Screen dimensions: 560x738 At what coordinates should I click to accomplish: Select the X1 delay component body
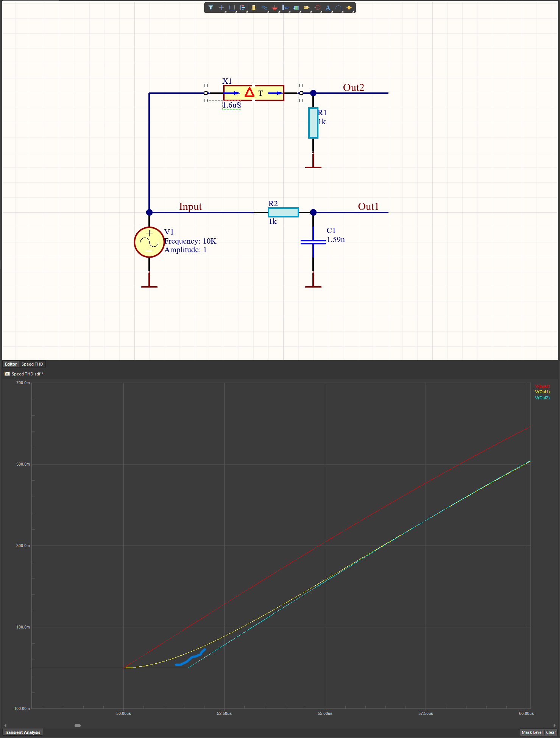[x=253, y=93]
